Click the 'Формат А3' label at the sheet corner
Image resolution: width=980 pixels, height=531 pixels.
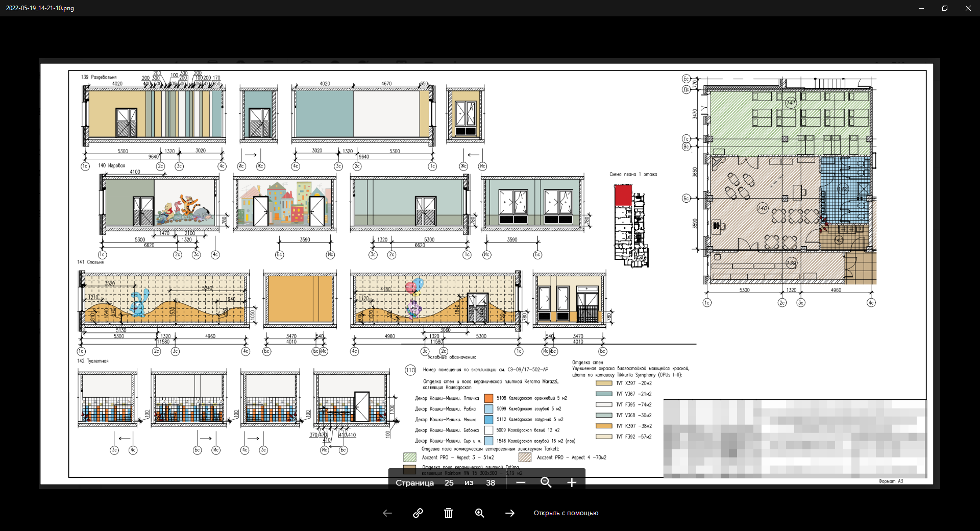pyautogui.click(x=891, y=481)
